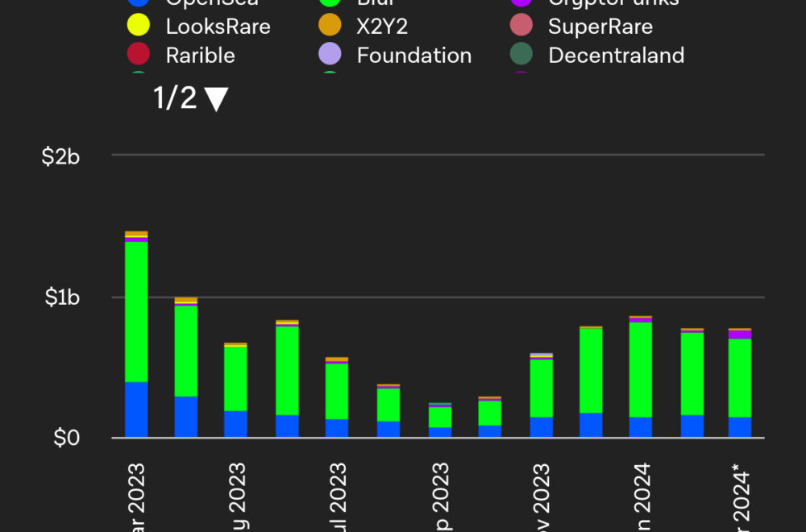Click purple CryptoPunks segment of Jan 2024 bar
The image size is (806, 532).
(x=641, y=320)
